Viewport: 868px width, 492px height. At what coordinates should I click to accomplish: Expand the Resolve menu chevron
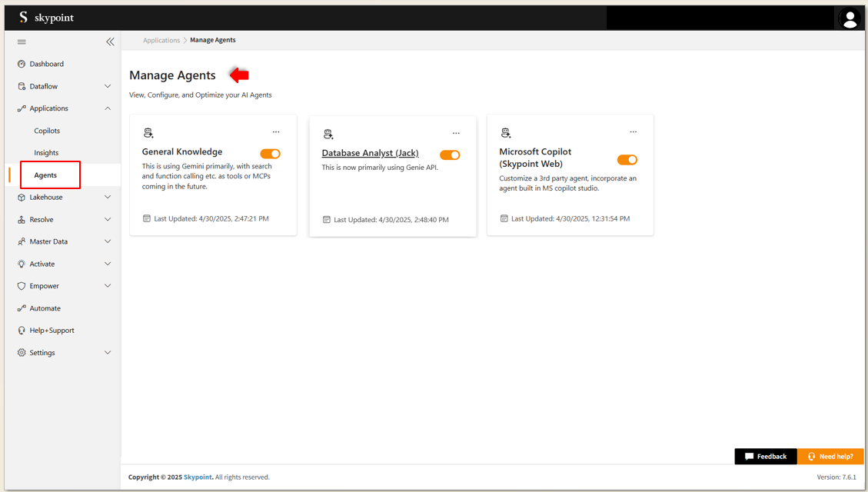point(108,220)
